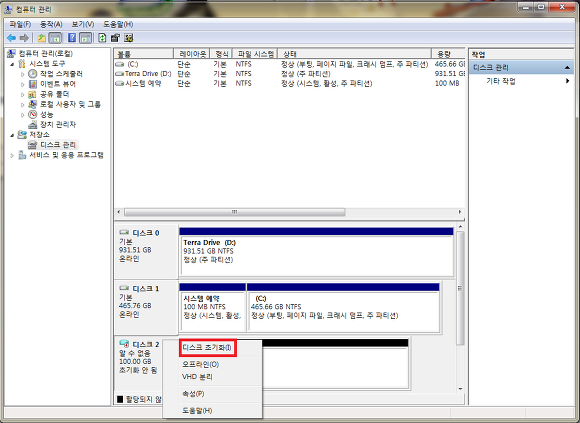The height and width of the screenshot is (423, 580).
Task: Expand the 작업 스케줄러 node arrow
Action: tap(23, 74)
